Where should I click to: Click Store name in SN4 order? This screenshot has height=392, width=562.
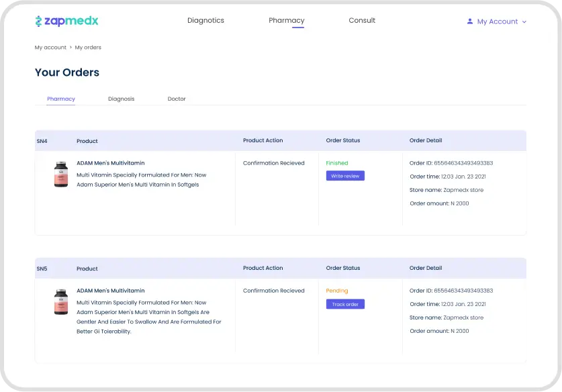(x=447, y=190)
